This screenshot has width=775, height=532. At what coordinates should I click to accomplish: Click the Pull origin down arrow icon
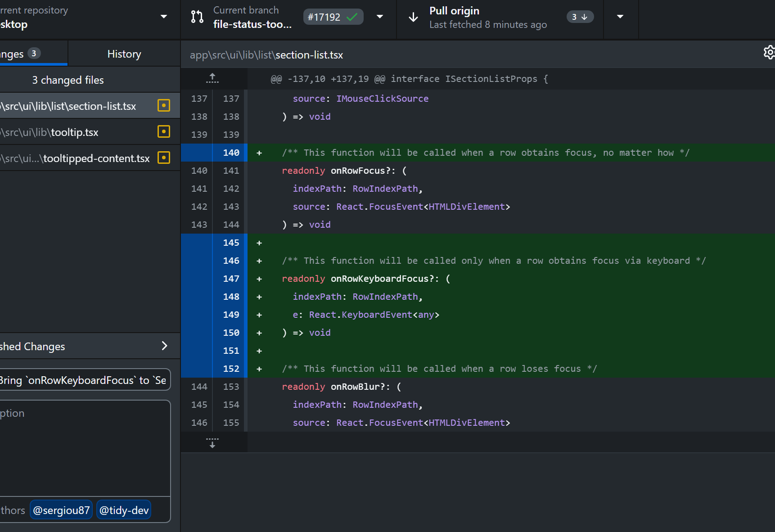[x=413, y=17]
